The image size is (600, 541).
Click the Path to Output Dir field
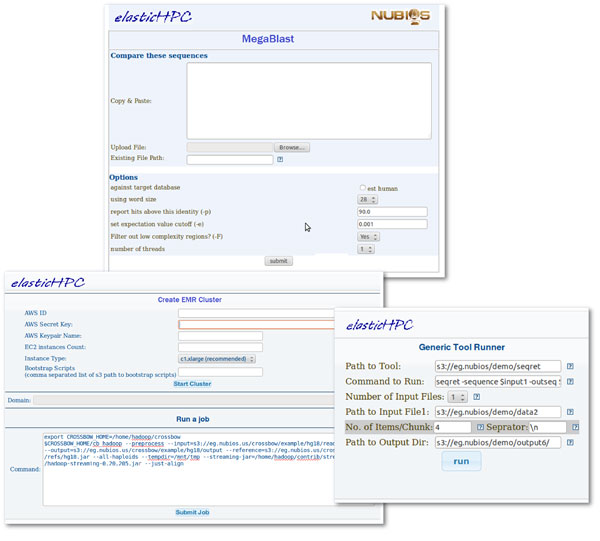(498, 443)
